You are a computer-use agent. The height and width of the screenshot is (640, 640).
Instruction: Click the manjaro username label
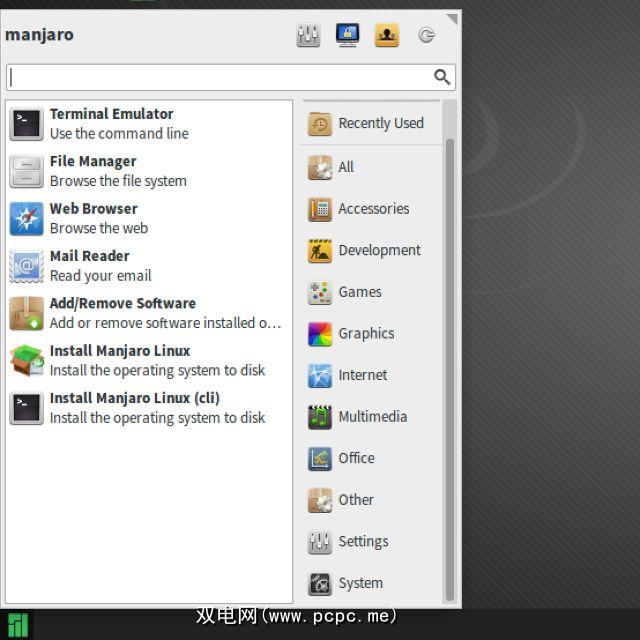39,35
